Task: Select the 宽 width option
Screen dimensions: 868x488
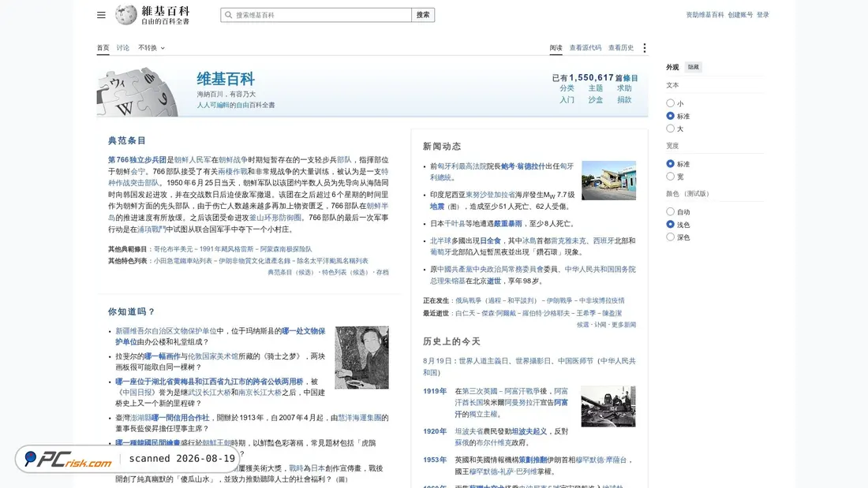Action: pyautogui.click(x=671, y=177)
